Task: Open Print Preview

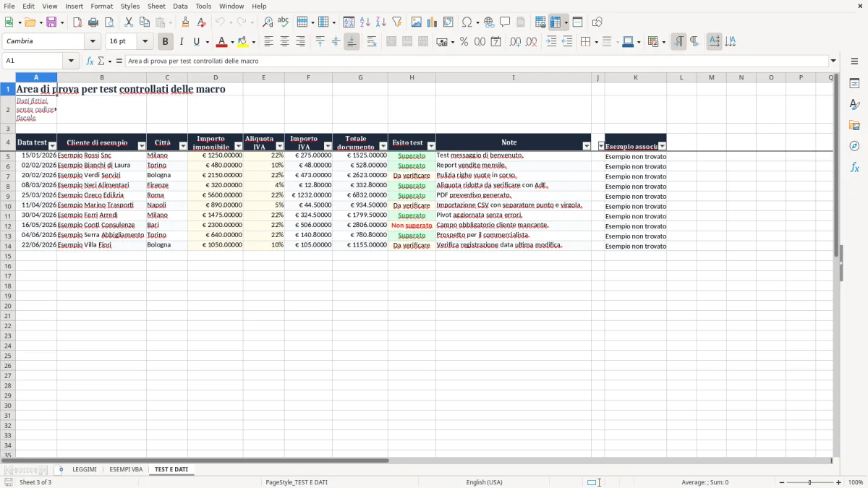Action: point(109,22)
